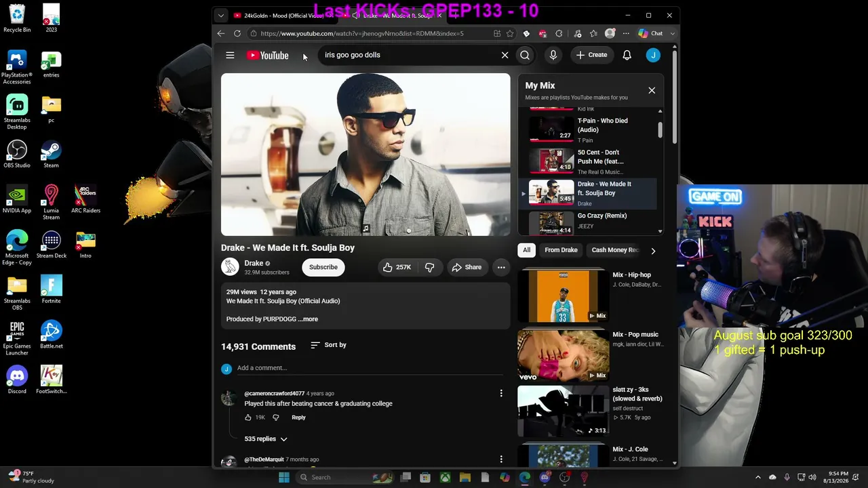This screenshot has height=488, width=868.
Task: Open the YouTube Create menu
Action: (592, 55)
